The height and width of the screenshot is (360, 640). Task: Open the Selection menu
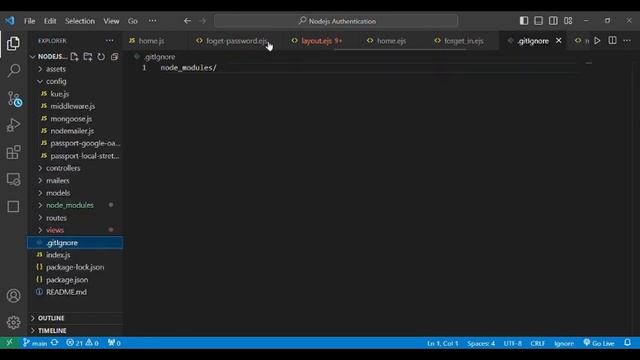(x=80, y=21)
